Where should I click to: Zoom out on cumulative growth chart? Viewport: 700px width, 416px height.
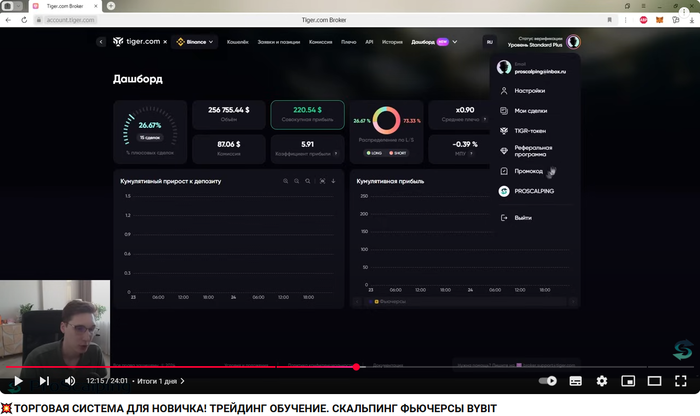296,181
